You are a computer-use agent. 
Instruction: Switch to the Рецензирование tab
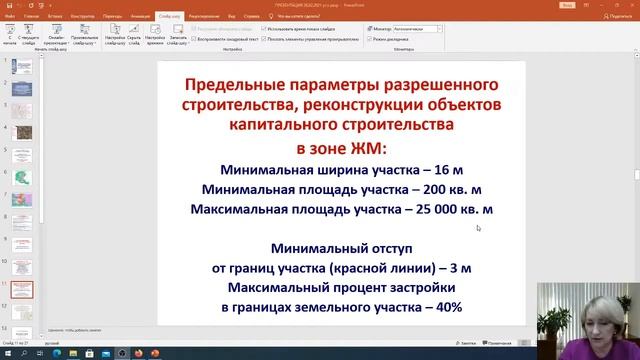pyautogui.click(x=204, y=16)
